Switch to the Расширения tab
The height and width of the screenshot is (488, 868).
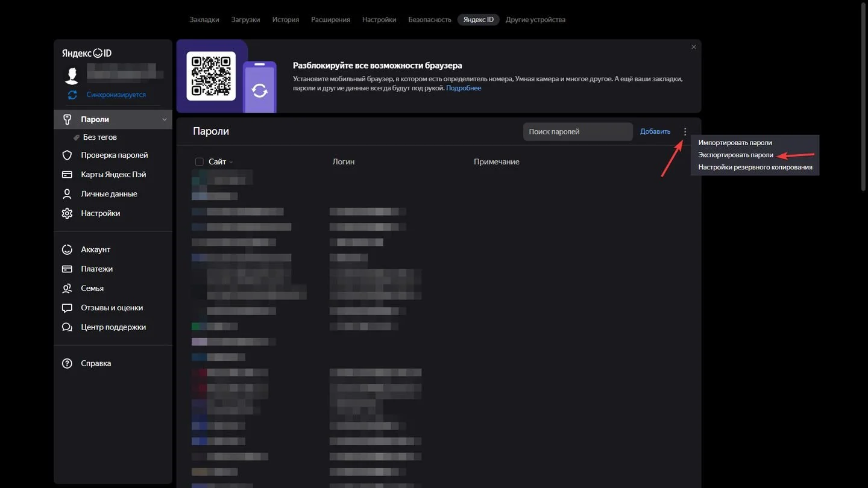click(x=330, y=19)
